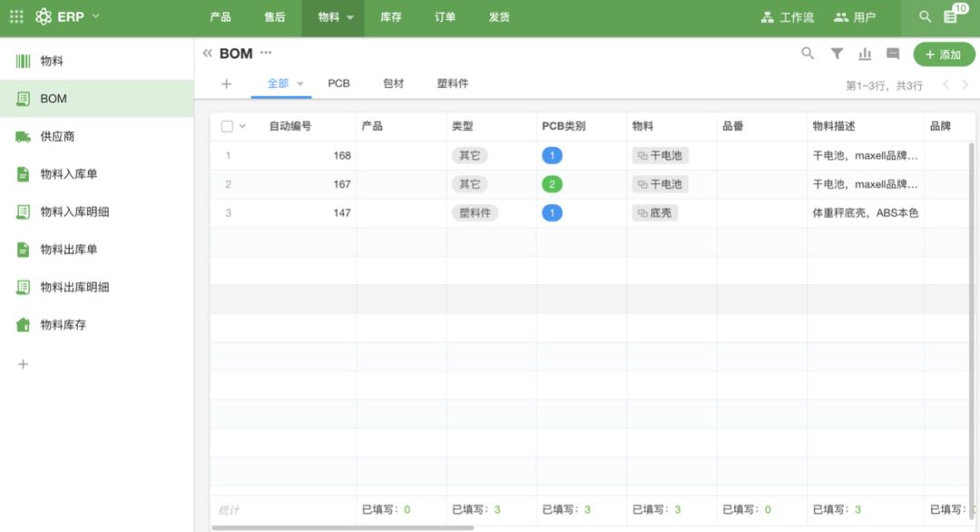Screen dimensions: 980x532
Task: Click the green PCB类别 badge 2
Action: tap(552, 184)
